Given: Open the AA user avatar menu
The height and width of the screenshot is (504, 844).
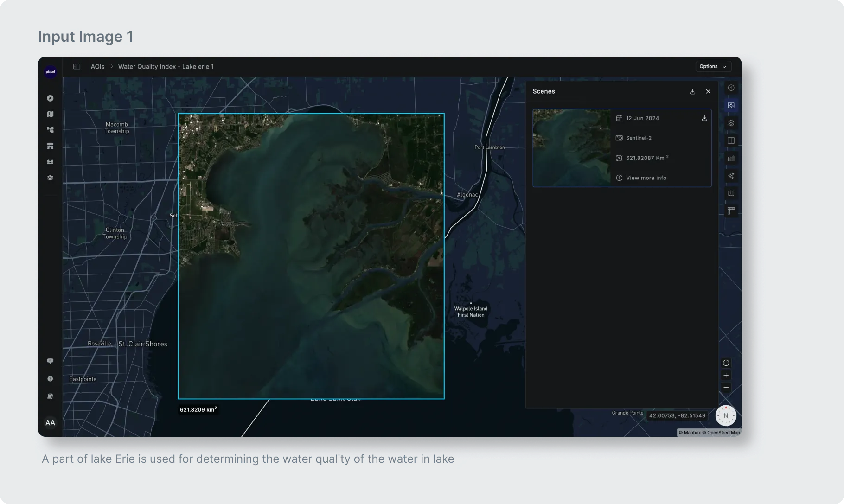Looking at the screenshot, I should click(x=50, y=422).
